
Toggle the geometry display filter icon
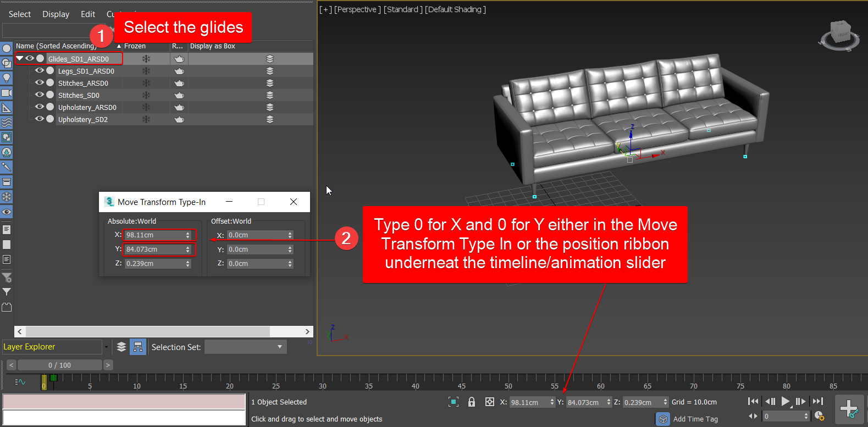click(x=7, y=48)
